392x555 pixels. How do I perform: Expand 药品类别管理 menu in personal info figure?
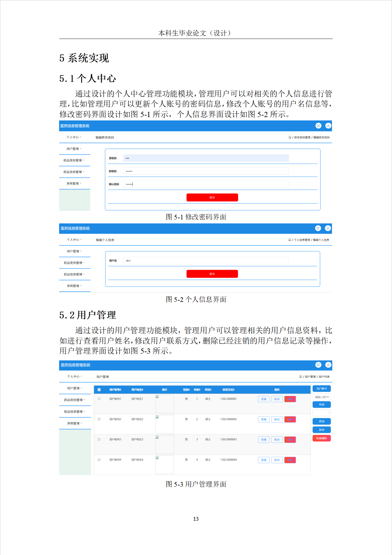[x=75, y=263]
